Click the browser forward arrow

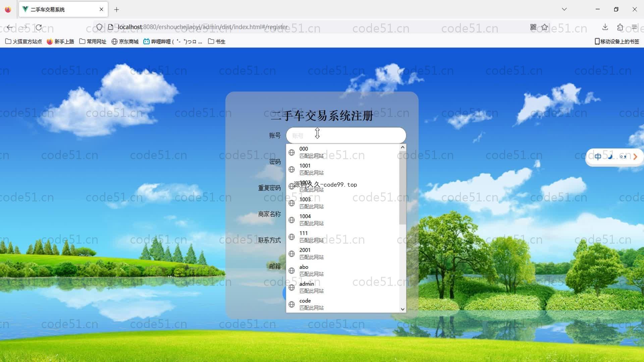pyautogui.click(x=24, y=27)
